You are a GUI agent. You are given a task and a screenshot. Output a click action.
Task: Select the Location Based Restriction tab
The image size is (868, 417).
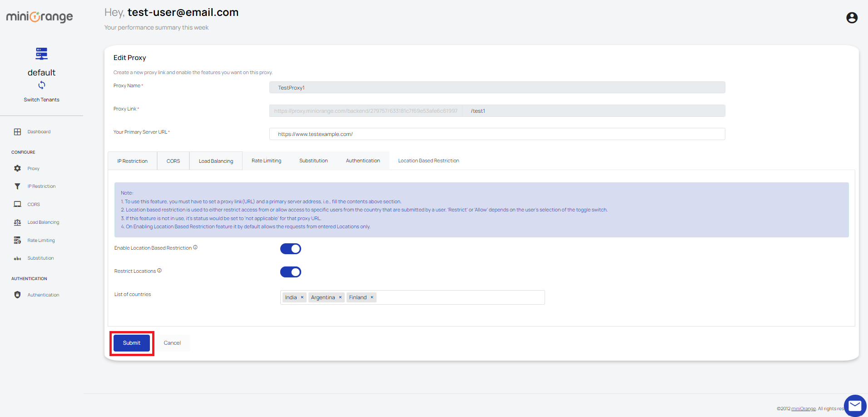coord(429,161)
